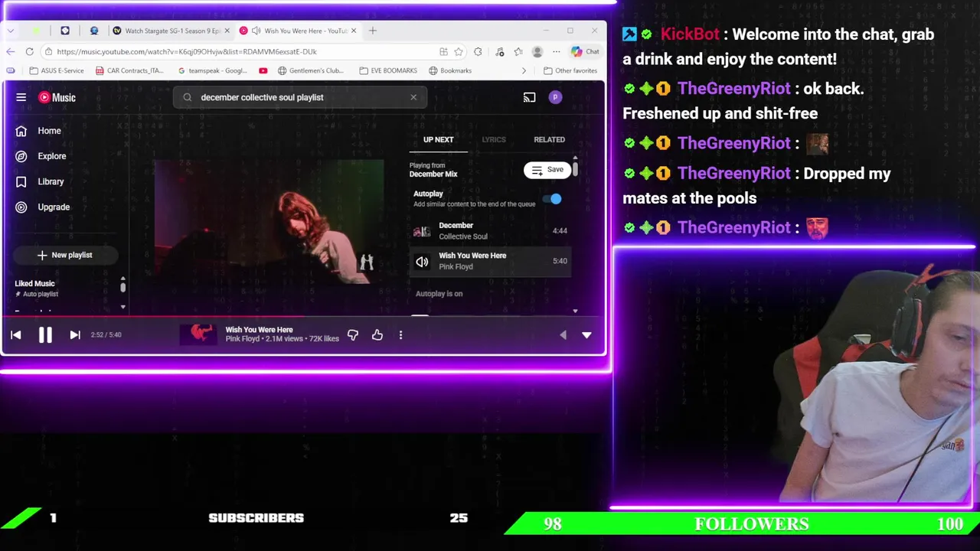
Task: Open the split screen icon in address bar
Action: [x=443, y=51]
